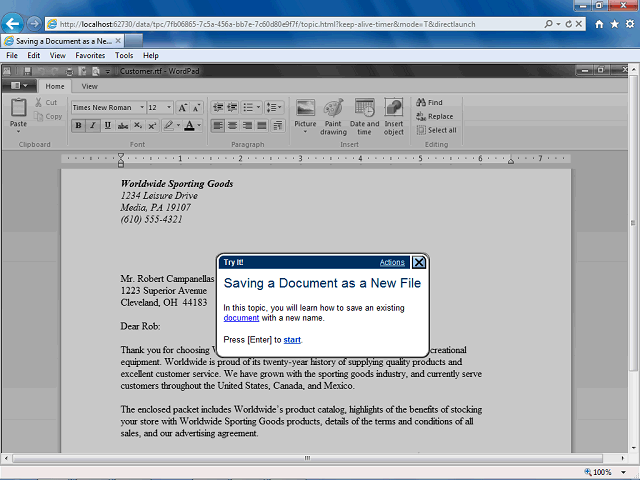Screen dimensions: 640x480
Task: Close the Try It bubble
Action: click(419, 262)
